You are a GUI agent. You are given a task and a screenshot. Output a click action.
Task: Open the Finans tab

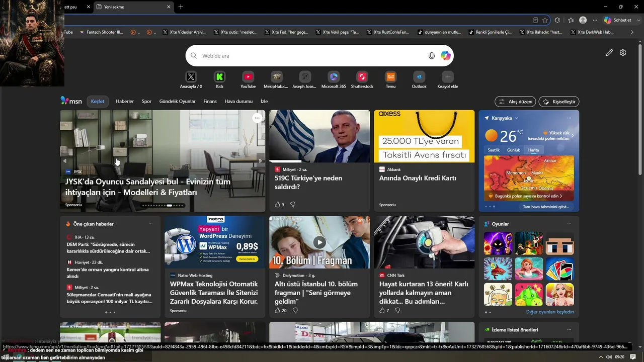pyautogui.click(x=210, y=102)
